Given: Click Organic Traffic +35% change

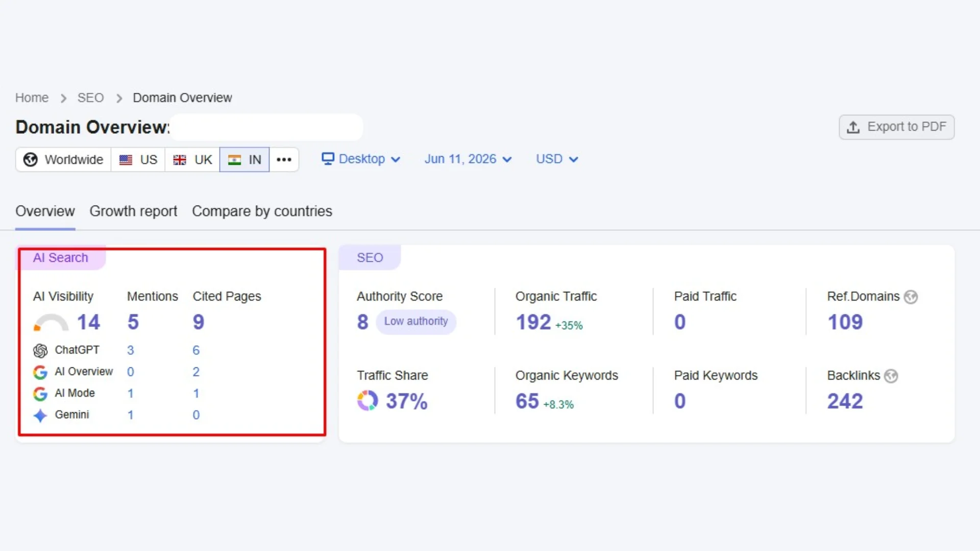Looking at the screenshot, I should 569,325.
